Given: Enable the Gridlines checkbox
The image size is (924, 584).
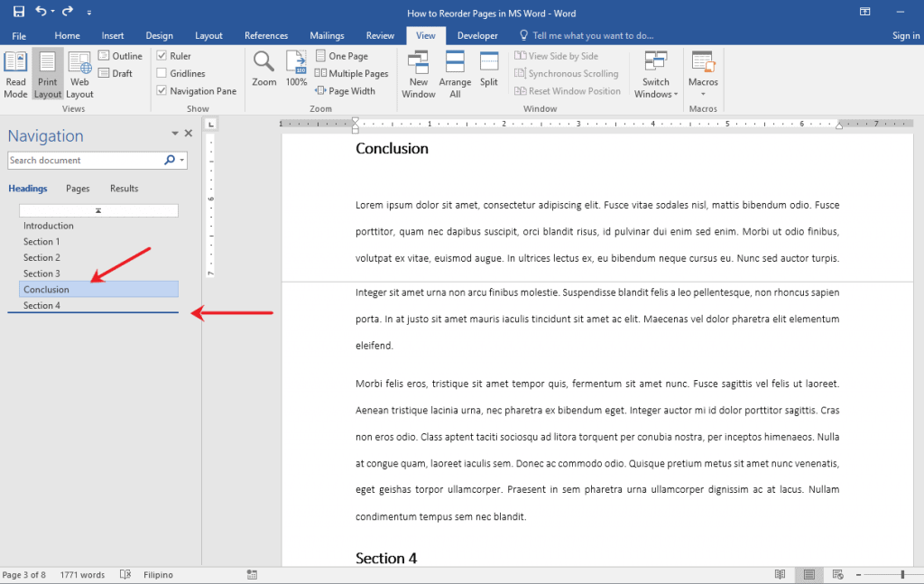Looking at the screenshot, I should (x=162, y=73).
